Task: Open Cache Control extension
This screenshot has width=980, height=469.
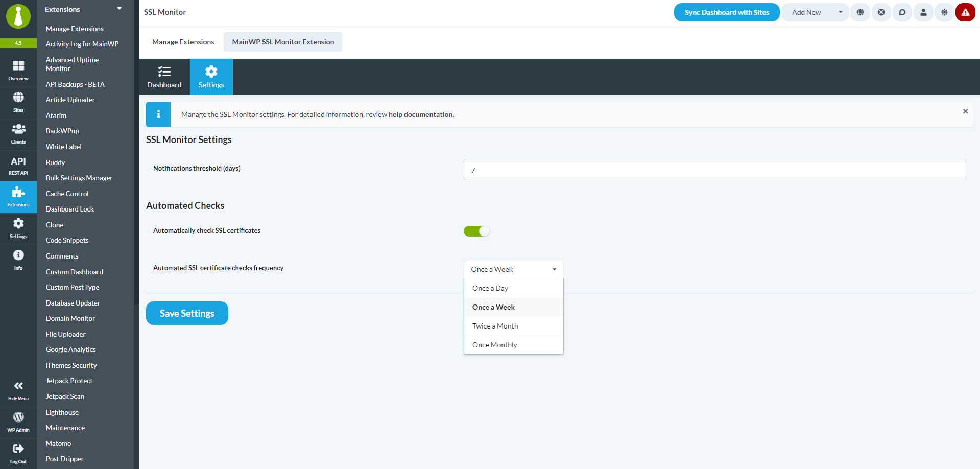Action: click(x=67, y=194)
